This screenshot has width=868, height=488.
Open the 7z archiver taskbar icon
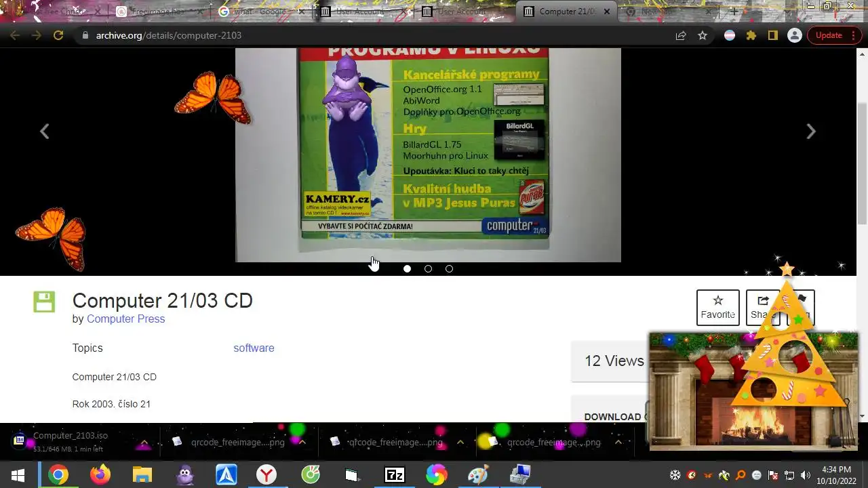[x=394, y=475]
